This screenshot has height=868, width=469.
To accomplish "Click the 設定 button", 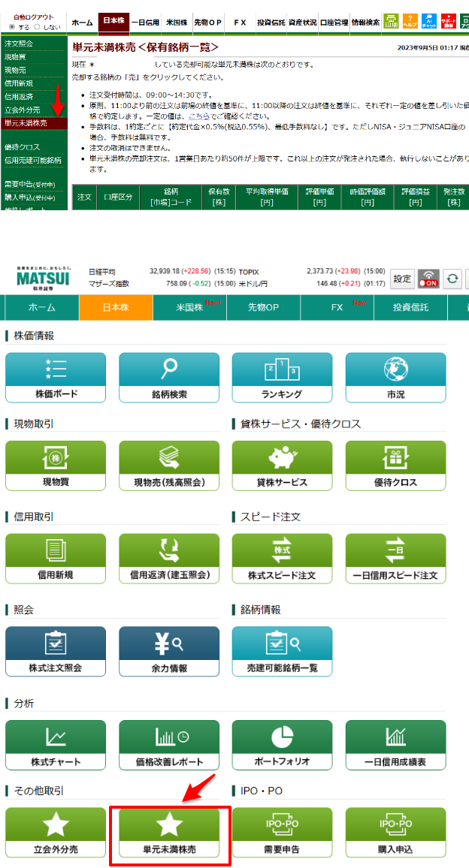I will (x=402, y=279).
